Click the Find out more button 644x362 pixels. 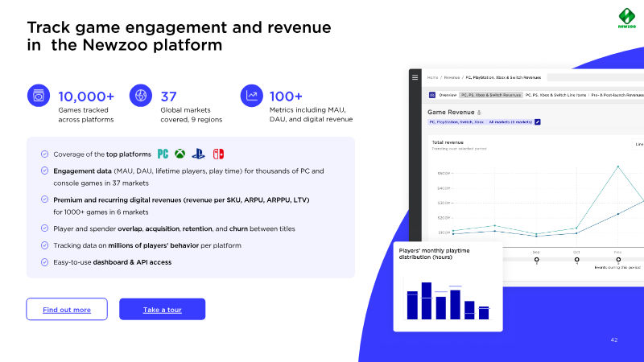click(67, 310)
